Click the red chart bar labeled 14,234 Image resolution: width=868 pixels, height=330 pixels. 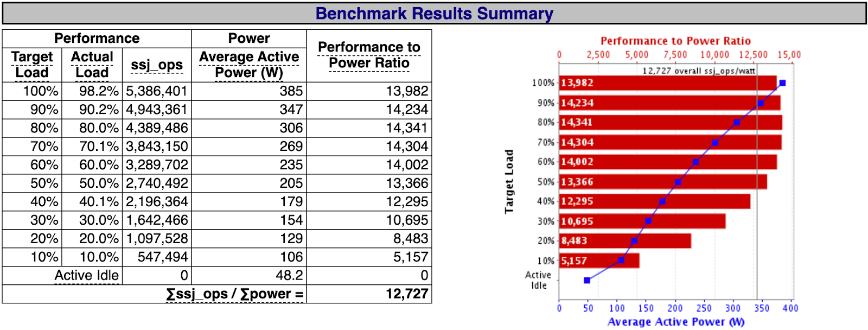670,103
